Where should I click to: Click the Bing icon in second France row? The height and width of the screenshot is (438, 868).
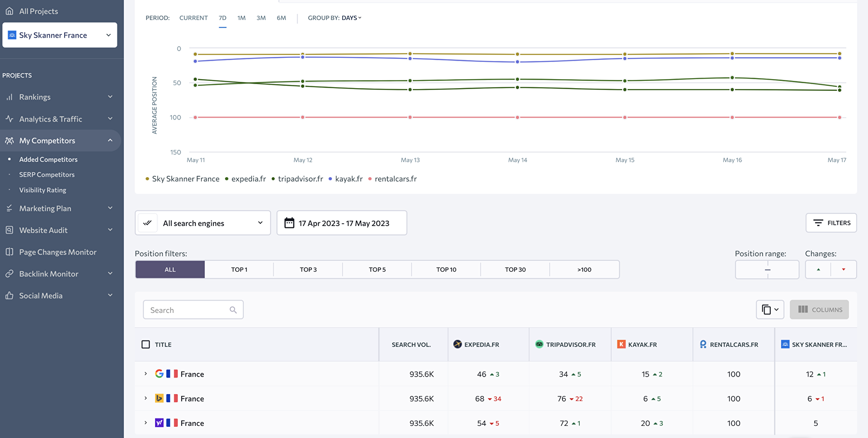[x=159, y=398]
